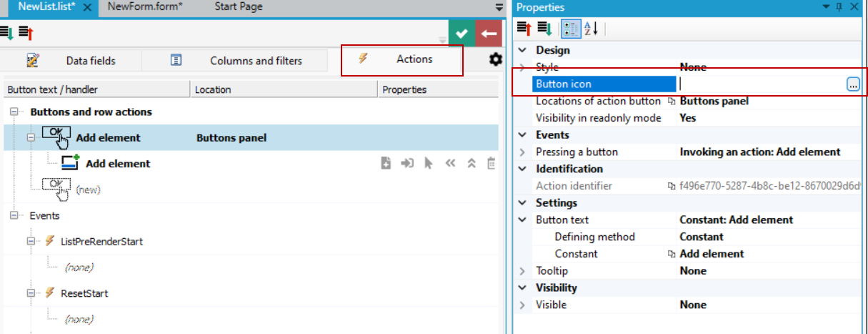868x334 pixels.
Task: Click the Properties column header
Action: click(437, 89)
